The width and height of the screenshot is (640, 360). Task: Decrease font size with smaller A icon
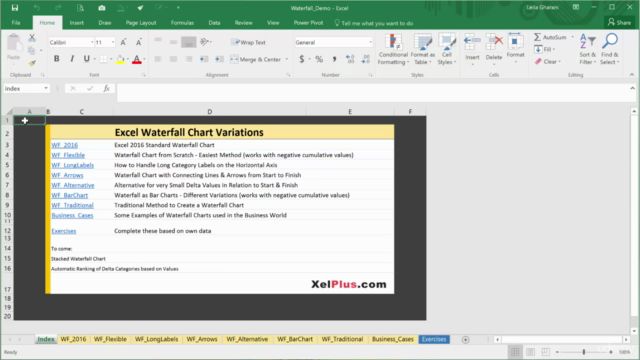[139, 42]
